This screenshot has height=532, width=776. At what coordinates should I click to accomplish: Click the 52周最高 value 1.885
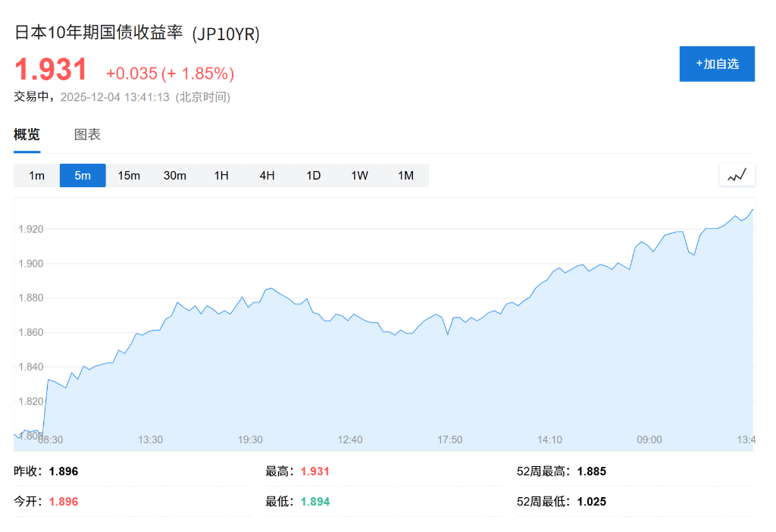click(592, 471)
